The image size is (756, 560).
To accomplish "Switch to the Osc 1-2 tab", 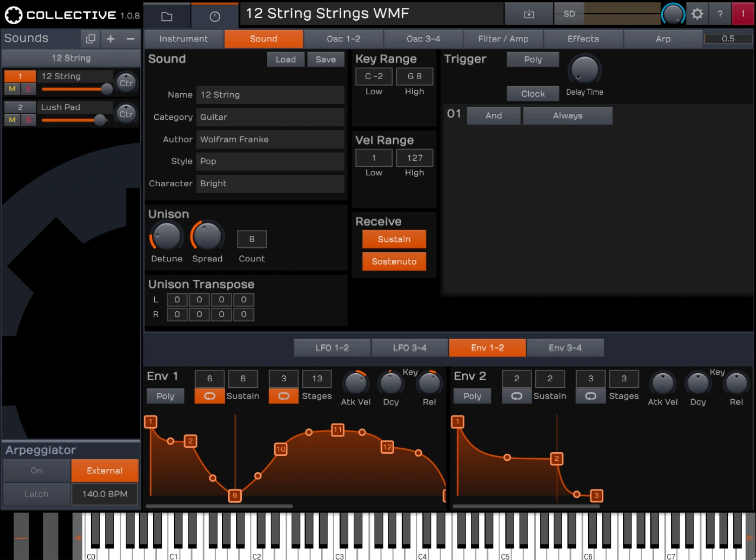I will 343,39.
